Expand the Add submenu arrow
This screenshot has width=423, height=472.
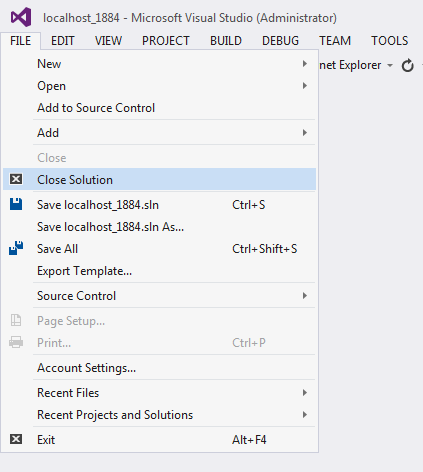tap(305, 133)
